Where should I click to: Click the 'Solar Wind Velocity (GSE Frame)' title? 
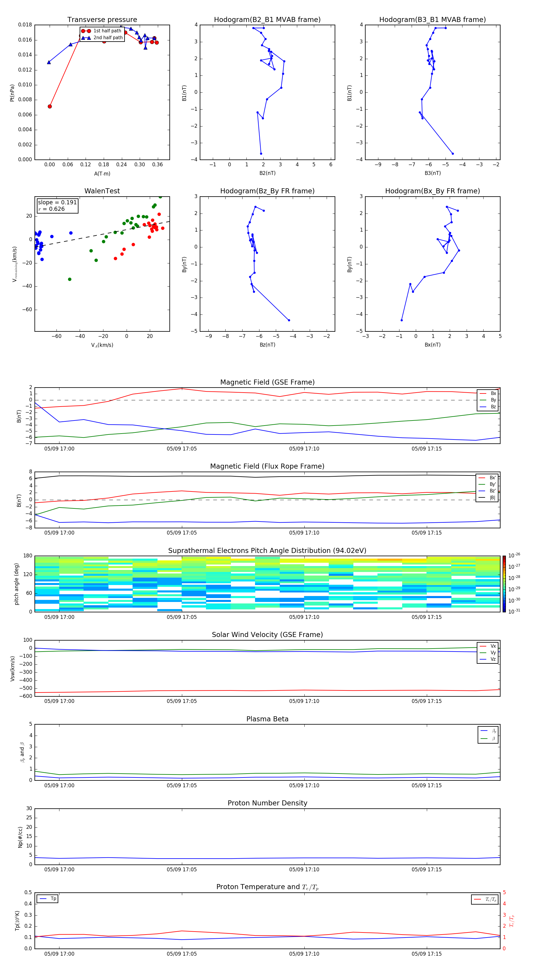tap(267, 635)
